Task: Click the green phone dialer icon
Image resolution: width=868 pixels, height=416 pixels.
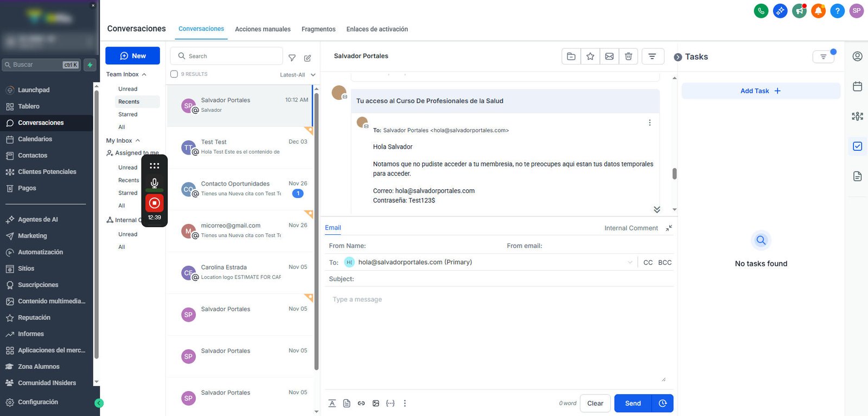Action: click(761, 10)
